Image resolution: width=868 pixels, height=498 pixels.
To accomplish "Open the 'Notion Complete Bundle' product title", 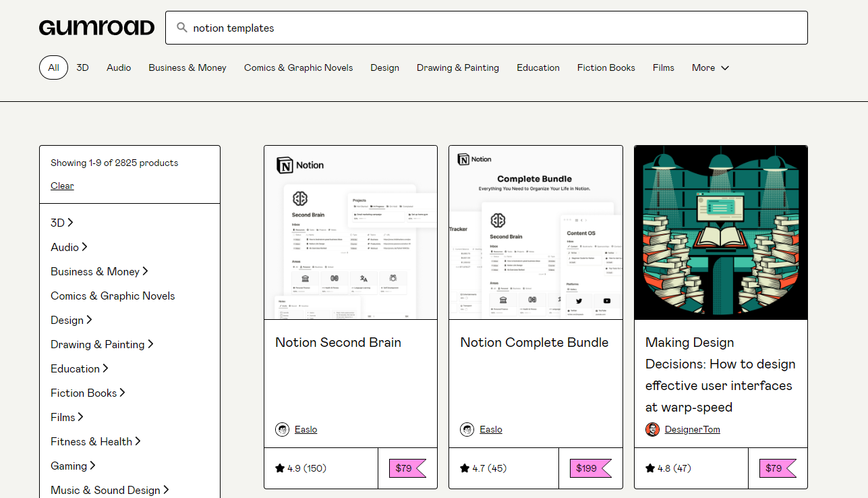I will (534, 343).
